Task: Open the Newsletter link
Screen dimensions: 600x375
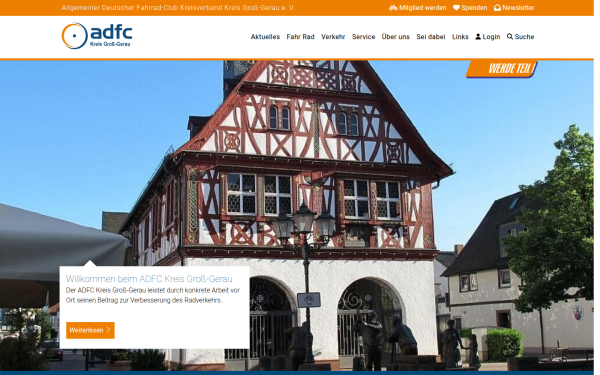Action: pyautogui.click(x=514, y=8)
